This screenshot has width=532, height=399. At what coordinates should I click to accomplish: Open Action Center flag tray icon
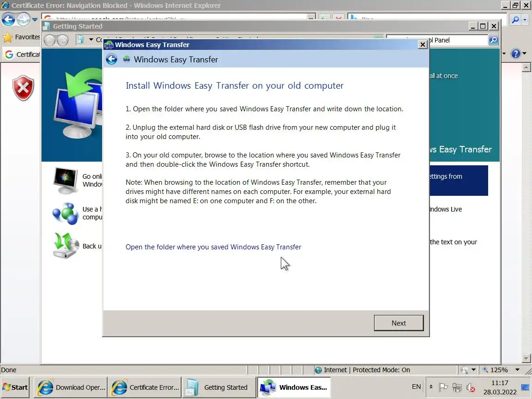click(x=443, y=387)
